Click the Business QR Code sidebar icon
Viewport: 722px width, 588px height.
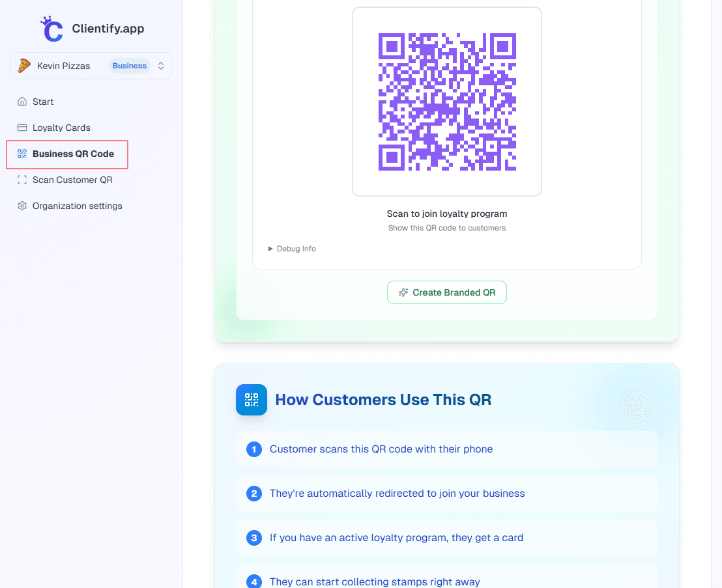22,154
